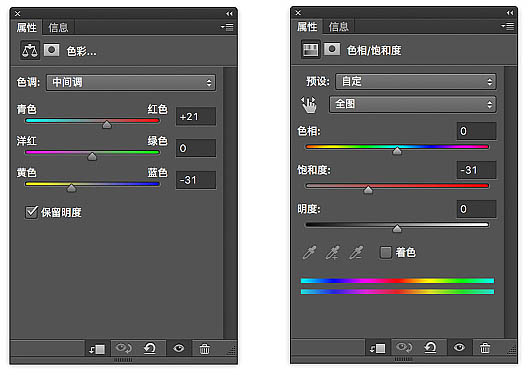Screen dimensions: 528x375
Task: Toggle Hue/Saturation layer visibility eye icon
Action: (x=459, y=347)
